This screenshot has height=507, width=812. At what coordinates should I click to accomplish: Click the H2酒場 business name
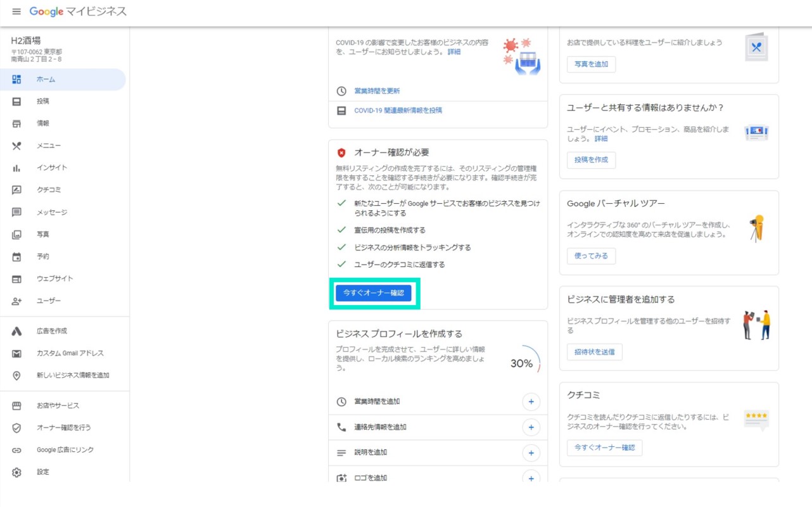point(26,41)
